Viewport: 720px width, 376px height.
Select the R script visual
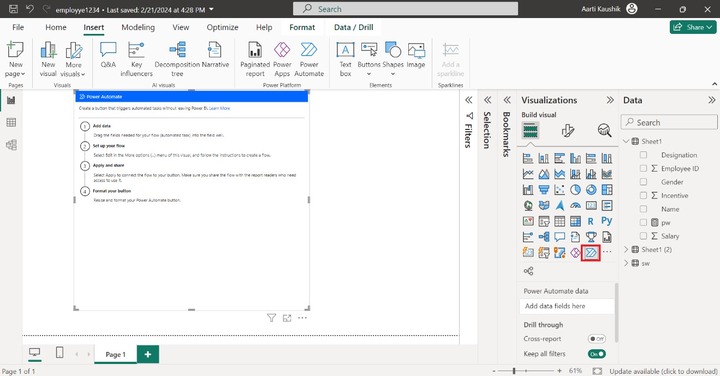tap(591, 221)
